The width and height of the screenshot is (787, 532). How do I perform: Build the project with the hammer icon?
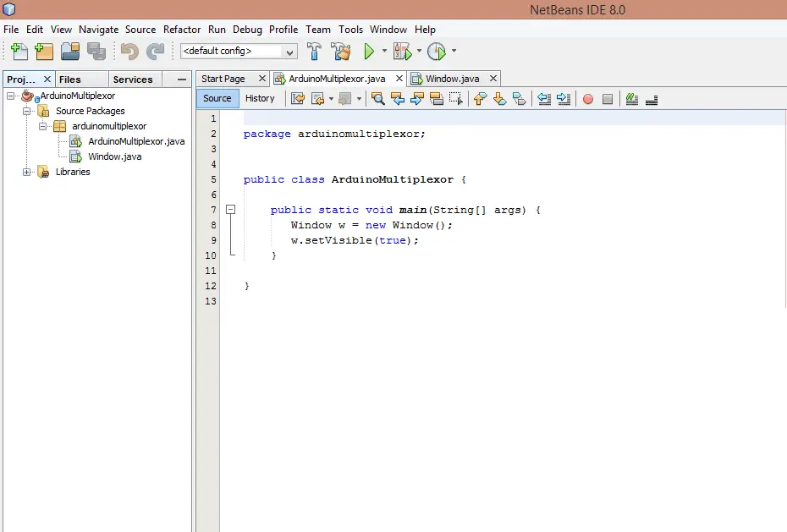click(314, 52)
